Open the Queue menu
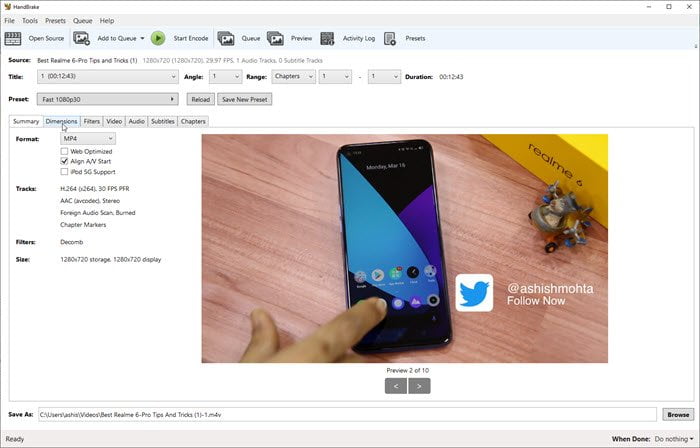700x448 pixels. [83, 21]
